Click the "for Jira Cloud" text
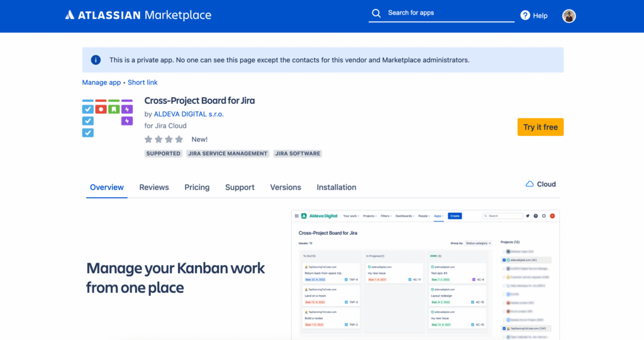The width and height of the screenshot is (644, 340). [x=165, y=126]
